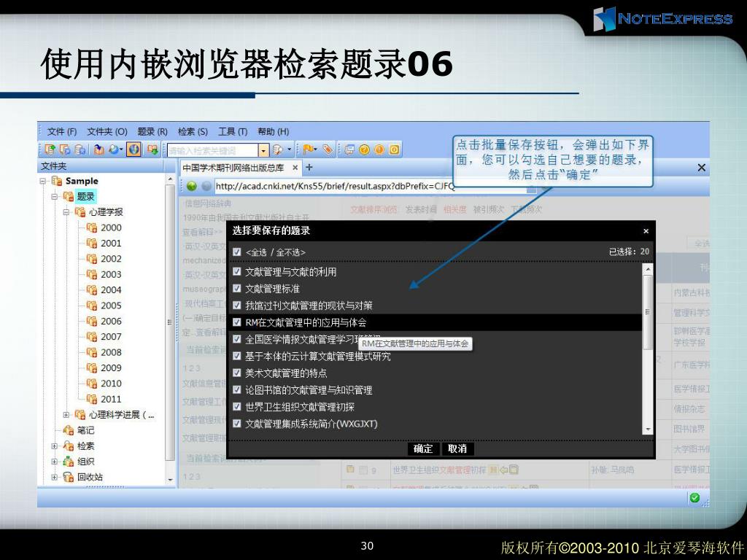The image size is (747, 560).
Task: Click the database toolbar icon
Action: click(80, 149)
